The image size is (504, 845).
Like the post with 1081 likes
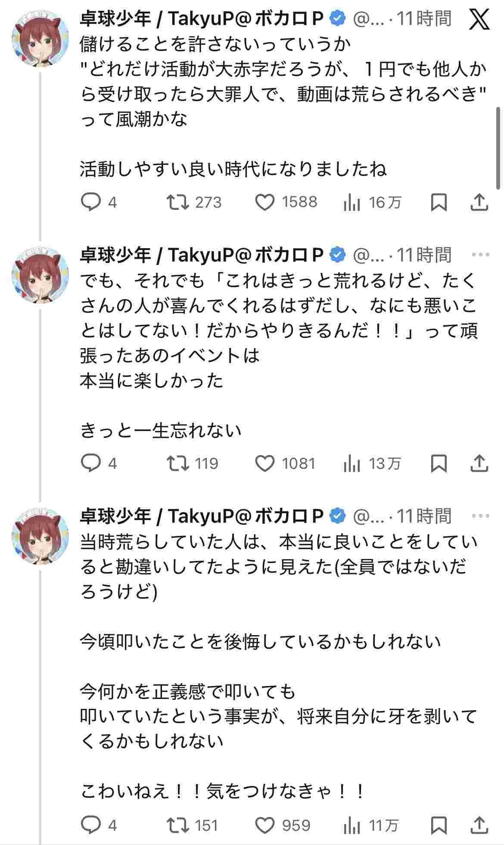[265, 463]
